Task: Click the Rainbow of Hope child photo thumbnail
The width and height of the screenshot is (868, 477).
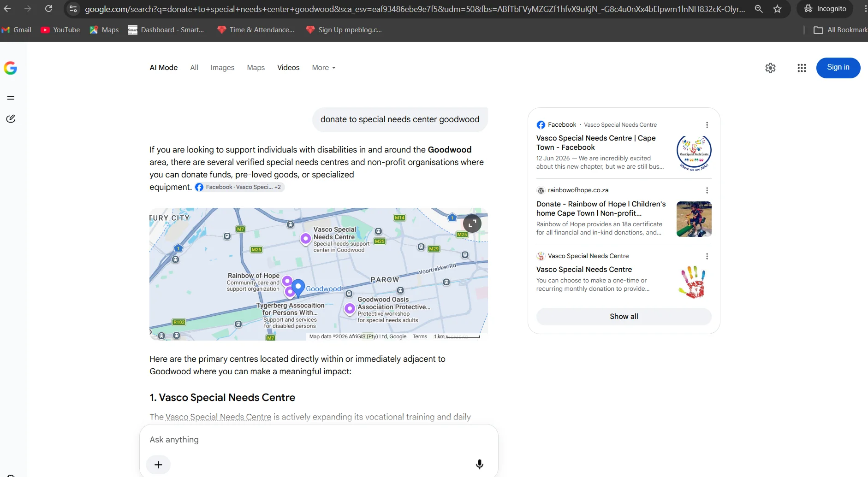Action: [694, 219]
